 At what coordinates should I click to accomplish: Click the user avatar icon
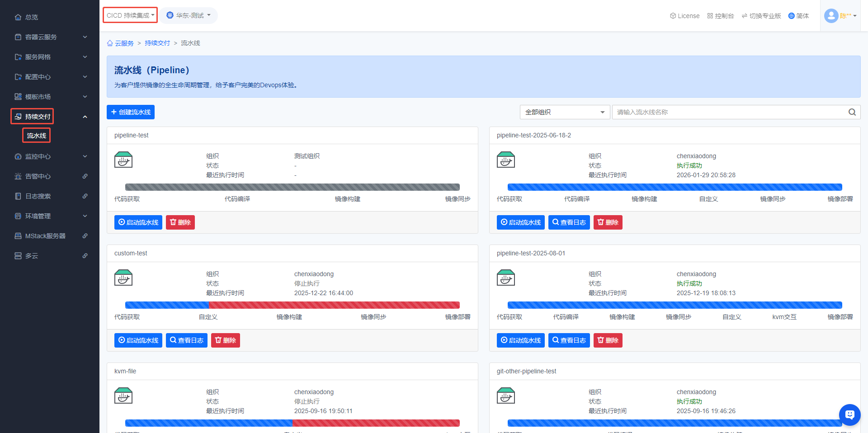coord(831,16)
